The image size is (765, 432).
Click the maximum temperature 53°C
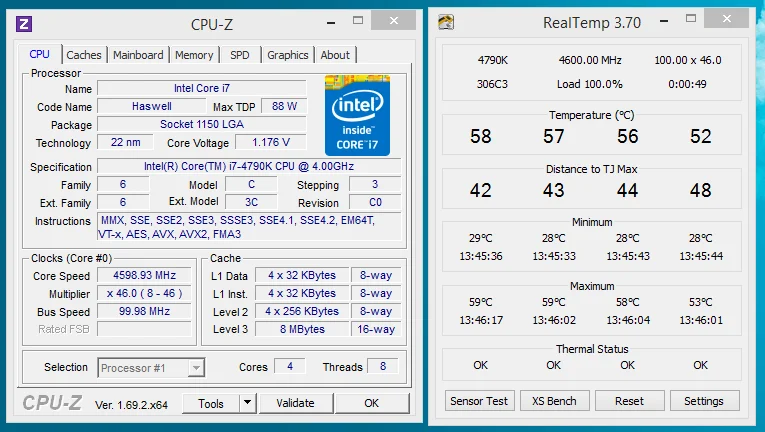(701, 302)
